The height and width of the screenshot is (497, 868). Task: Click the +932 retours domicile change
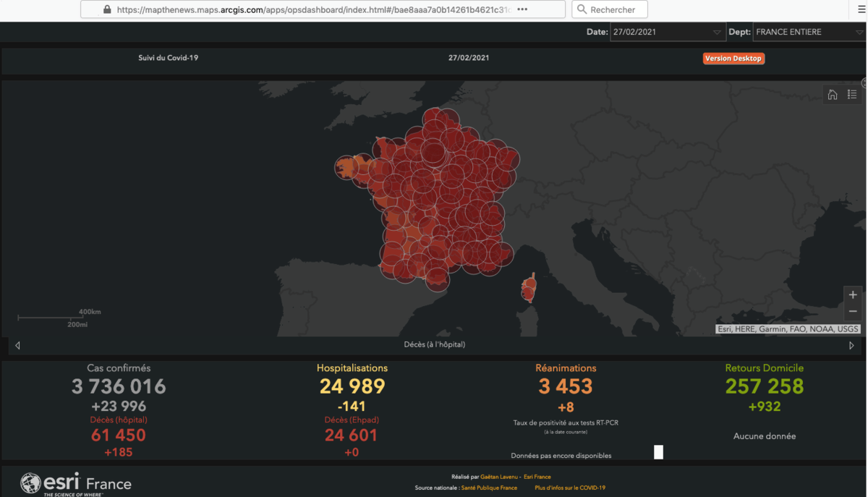pos(765,407)
